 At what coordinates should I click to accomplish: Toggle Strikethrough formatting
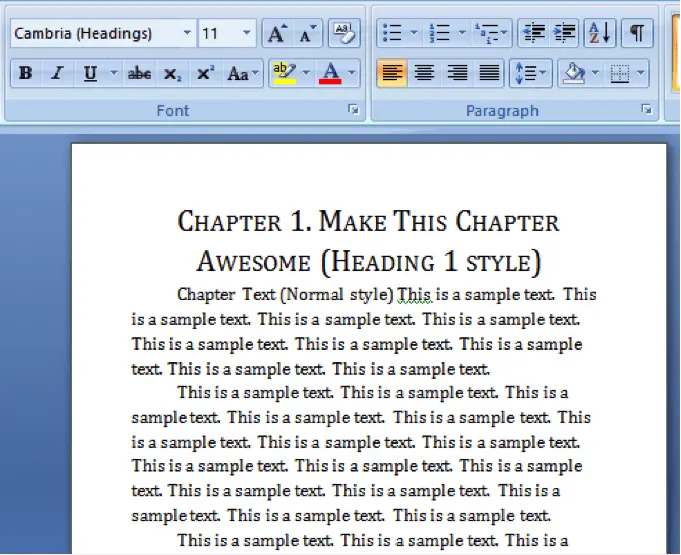(x=139, y=73)
